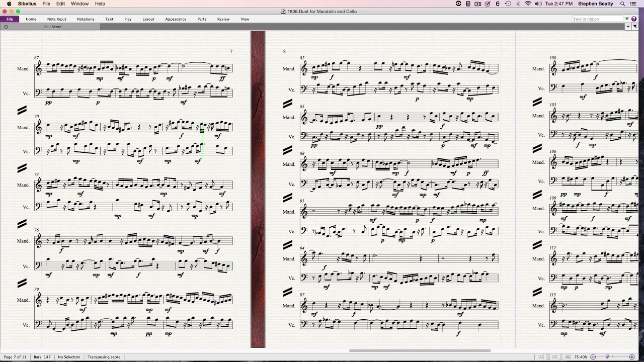The image size is (644, 362).
Task: Open the Time Machine menu icon
Action: (508, 4)
